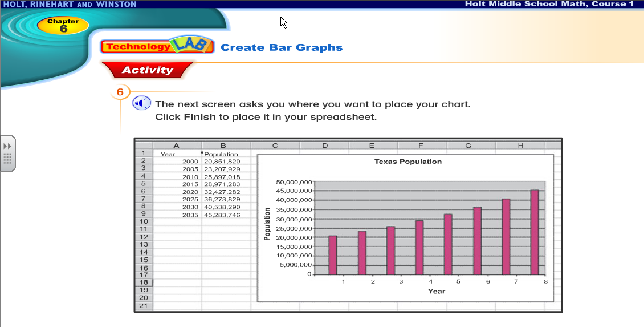The width and height of the screenshot is (644, 327).
Task: Select the red Activity tab
Action: pos(147,70)
